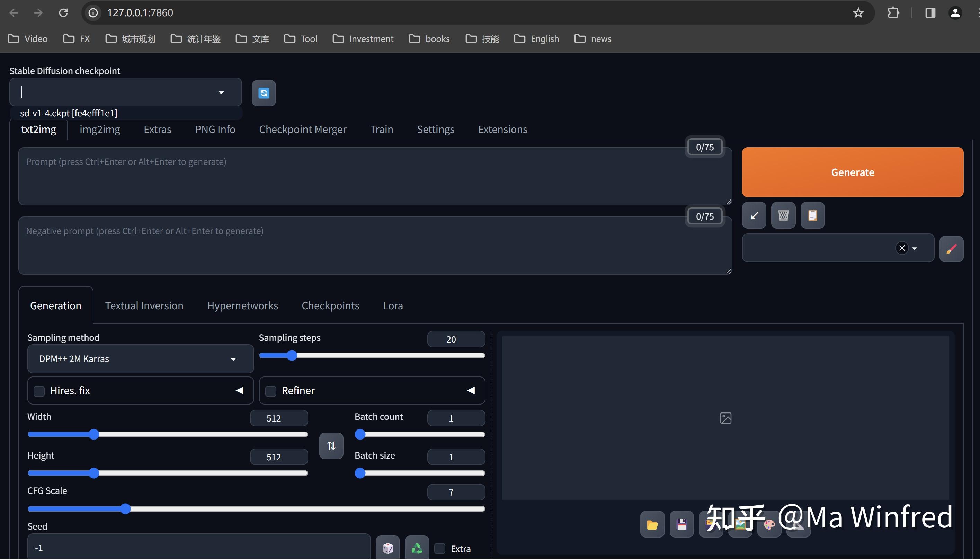The width and height of the screenshot is (980, 559).
Task: Click the green recycle reuse seed icon
Action: pyautogui.click(x=417, y=548)
